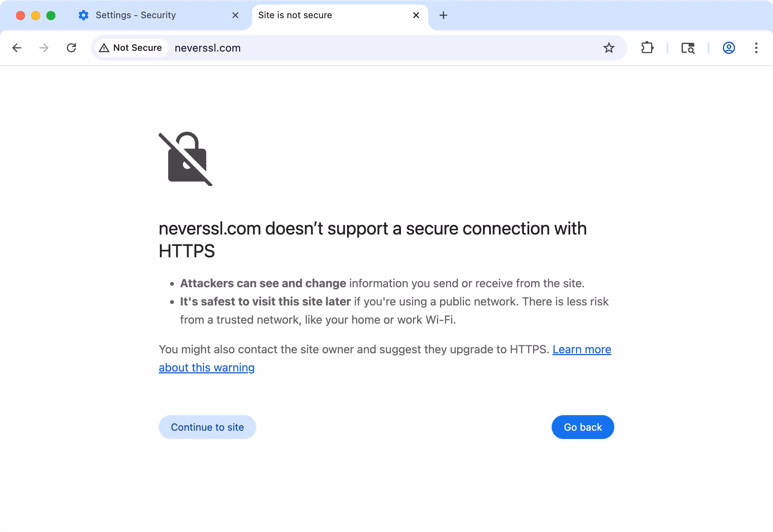Navigate back using the back arrow
The width and height of the screenshot is (773, 532).
[x=17, y=48]
